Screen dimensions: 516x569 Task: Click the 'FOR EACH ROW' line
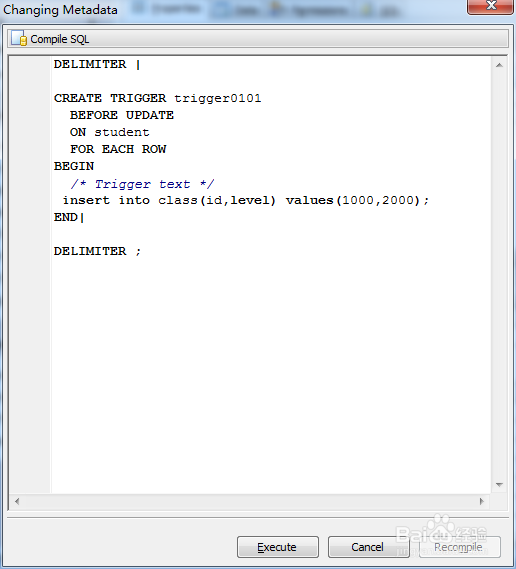(x=118, y=149)
